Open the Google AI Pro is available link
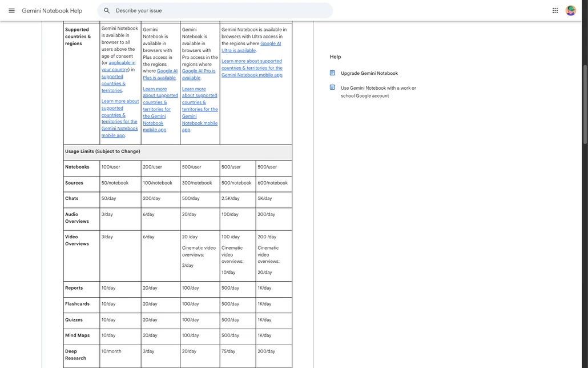 coord(199,74)
